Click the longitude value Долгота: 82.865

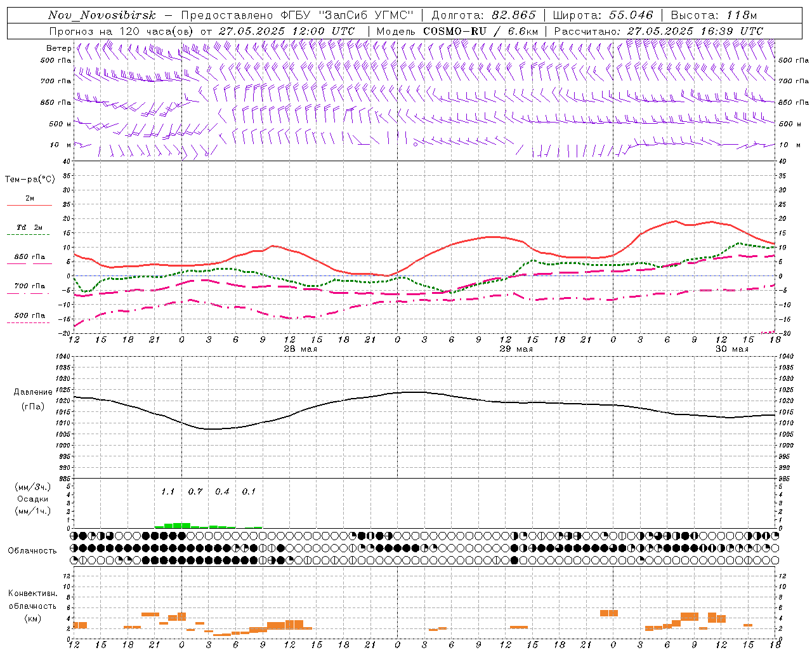coord(483,15)
